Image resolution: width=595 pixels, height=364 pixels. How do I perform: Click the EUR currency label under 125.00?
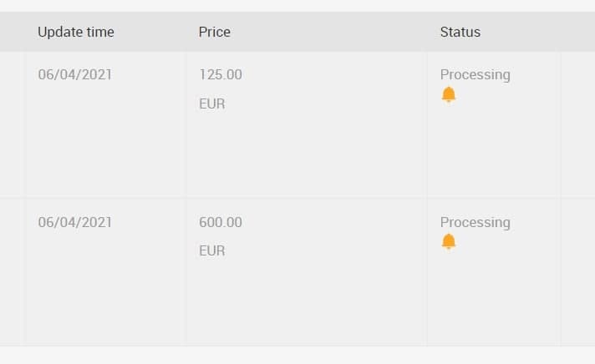[x=212, y=104]
